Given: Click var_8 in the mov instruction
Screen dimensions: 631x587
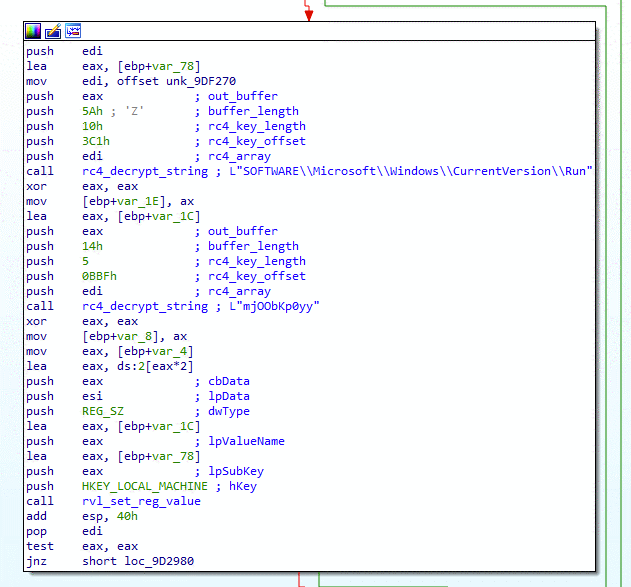Looking at the screenshot, I should 134,336.
